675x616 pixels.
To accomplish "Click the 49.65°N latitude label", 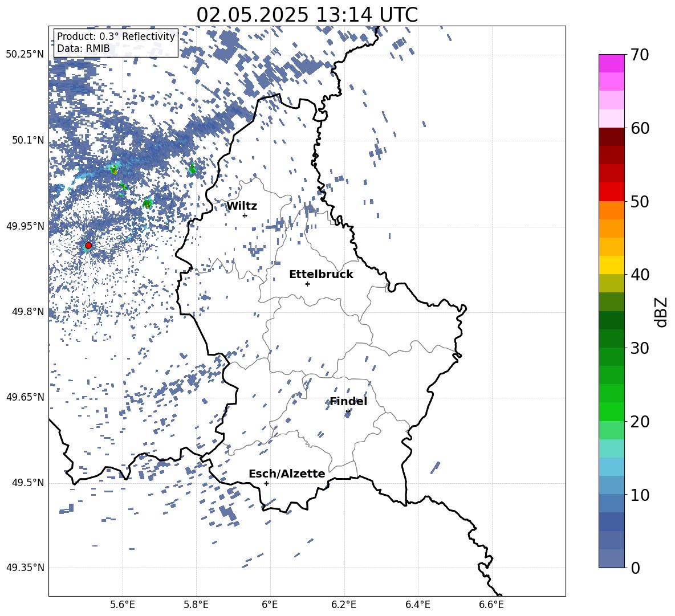I will 25,397.
